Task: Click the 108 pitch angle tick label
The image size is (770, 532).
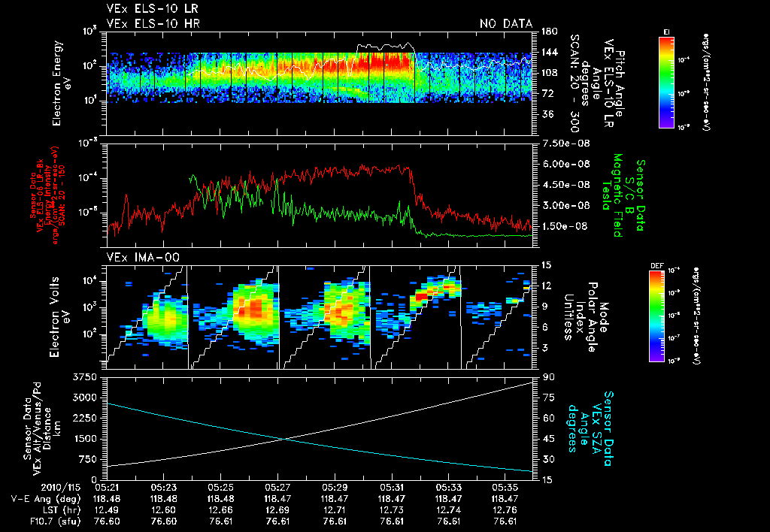Action: (x=550, y=73)
